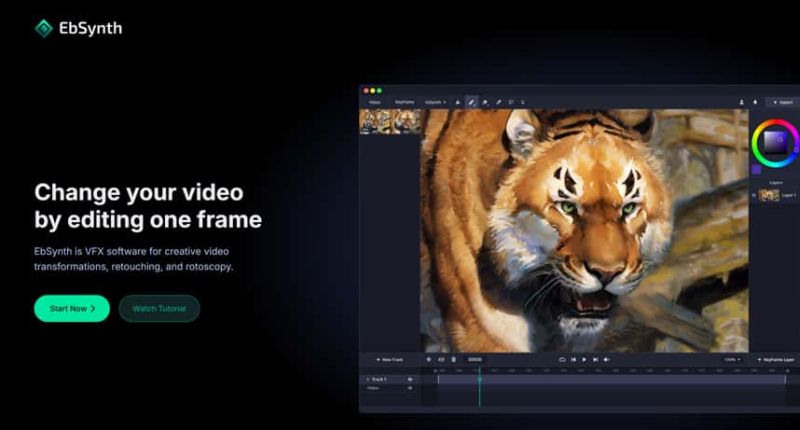This screenshot has width=800, height=430.
Task: Collapse the Track 1 expander
Action: point(367,379)
